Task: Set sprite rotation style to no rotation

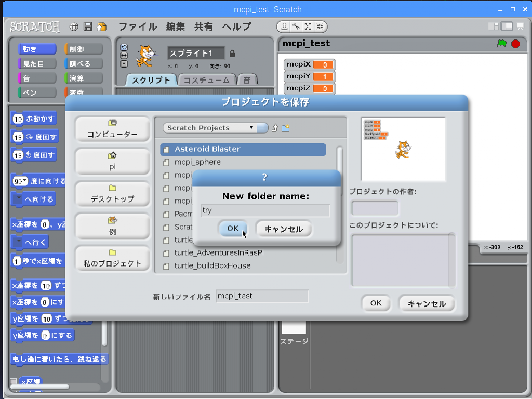Action: [124, 63]
